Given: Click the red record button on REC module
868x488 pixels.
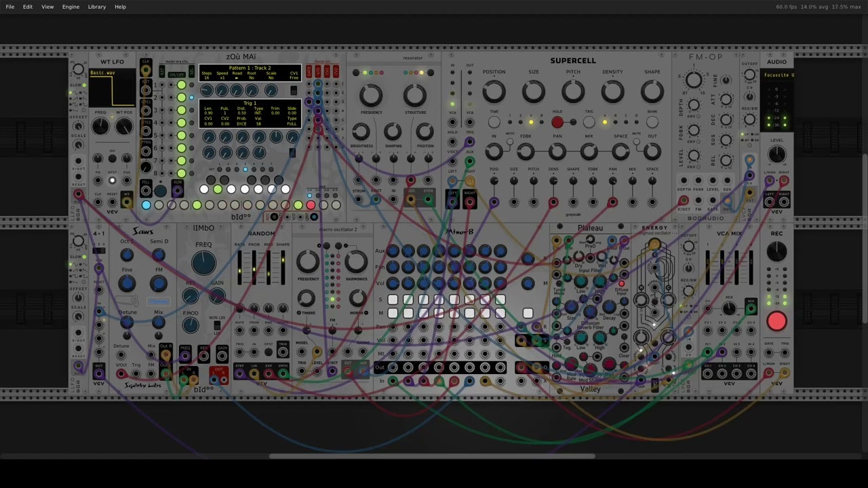Looking at the screenshot, I should 777,321.
